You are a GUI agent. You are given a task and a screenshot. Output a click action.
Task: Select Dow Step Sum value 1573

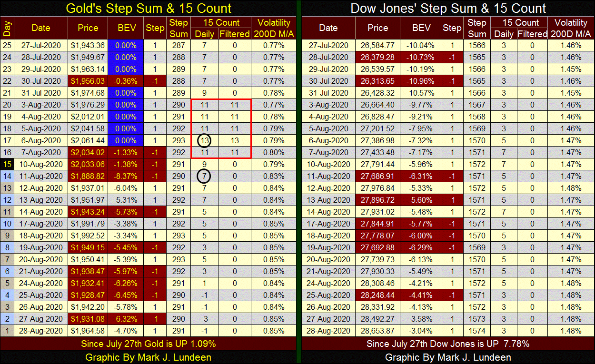click(476, 319)
